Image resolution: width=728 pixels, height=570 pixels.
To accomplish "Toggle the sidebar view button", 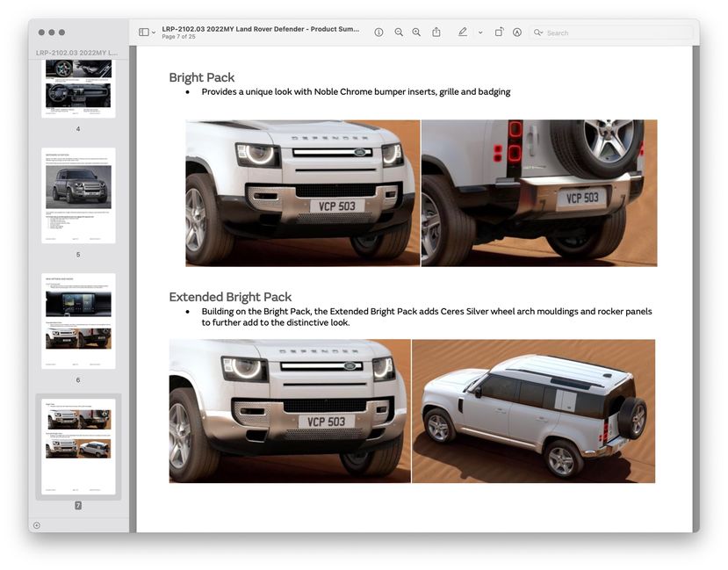I will pos(144,32).
